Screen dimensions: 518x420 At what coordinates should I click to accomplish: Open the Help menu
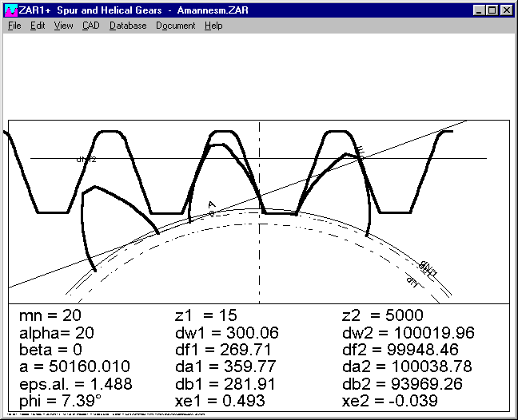pos(213,26)
